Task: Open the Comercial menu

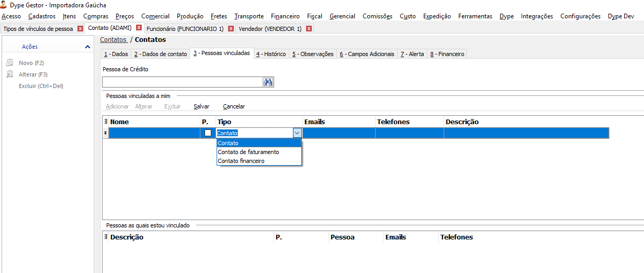Action: 155,16
